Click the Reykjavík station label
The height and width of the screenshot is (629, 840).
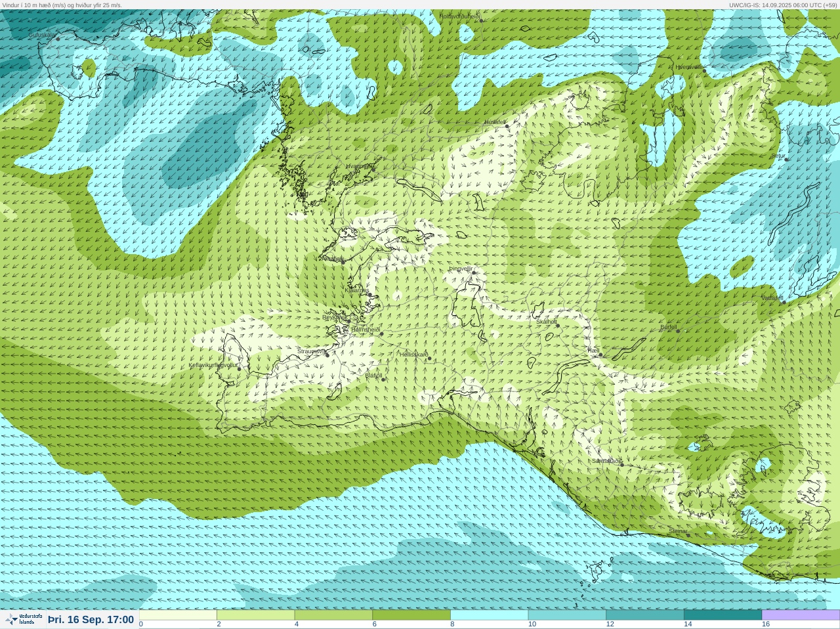[x=334, y=317]
